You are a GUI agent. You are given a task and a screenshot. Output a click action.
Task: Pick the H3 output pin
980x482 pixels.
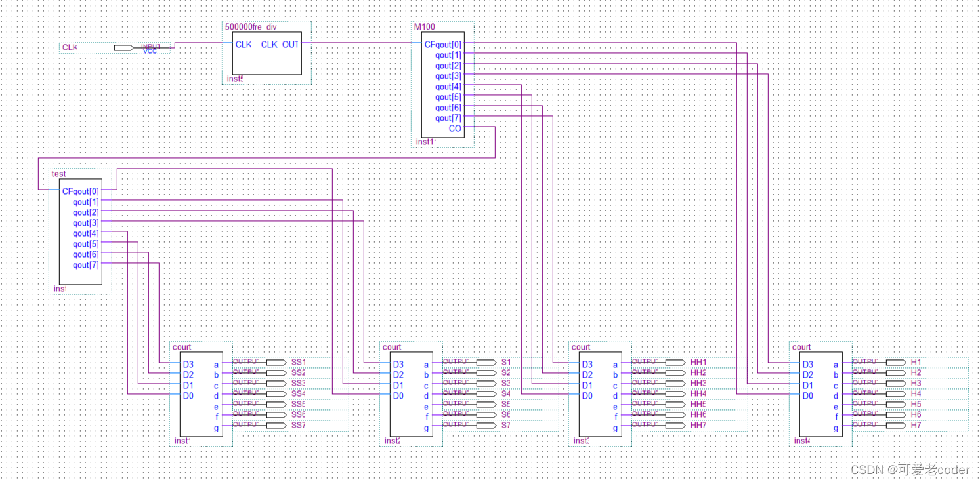(896, 383)
